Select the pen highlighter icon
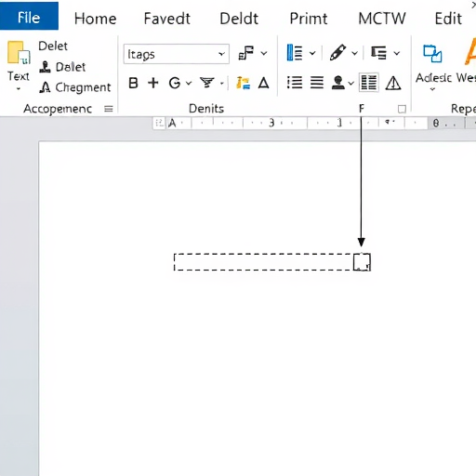Viewport: 476px width, 476px height. pos(337,52)
